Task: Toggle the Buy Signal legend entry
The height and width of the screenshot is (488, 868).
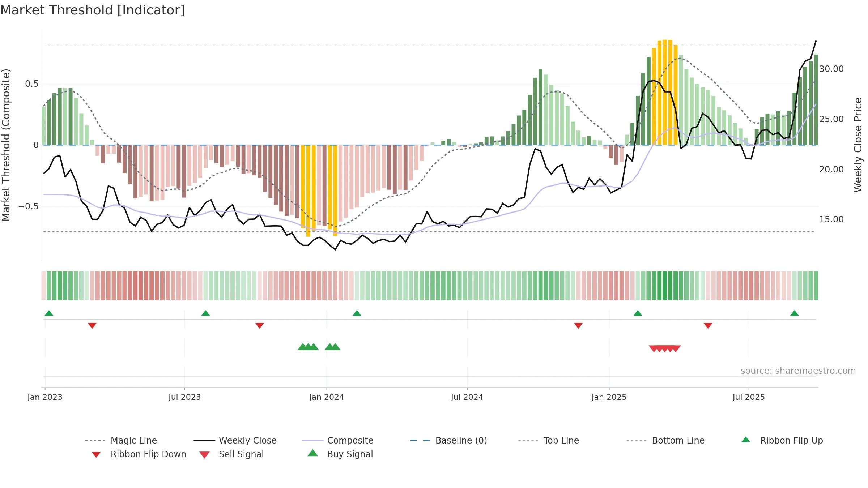Action: pos(340,454)
